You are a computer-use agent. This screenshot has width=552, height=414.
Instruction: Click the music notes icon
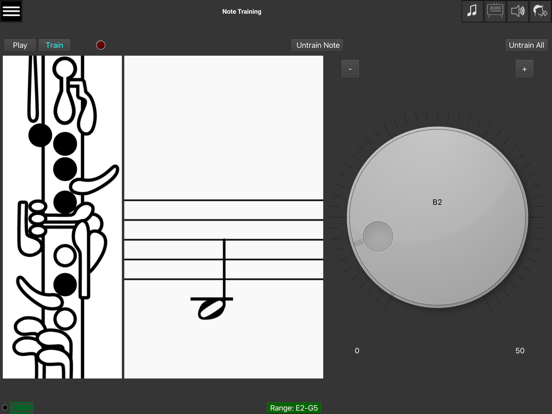coord(472,11)
